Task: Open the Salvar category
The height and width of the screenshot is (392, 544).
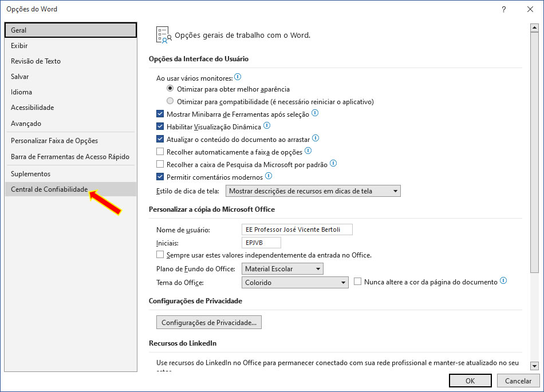Action: [x=71, y=77]
